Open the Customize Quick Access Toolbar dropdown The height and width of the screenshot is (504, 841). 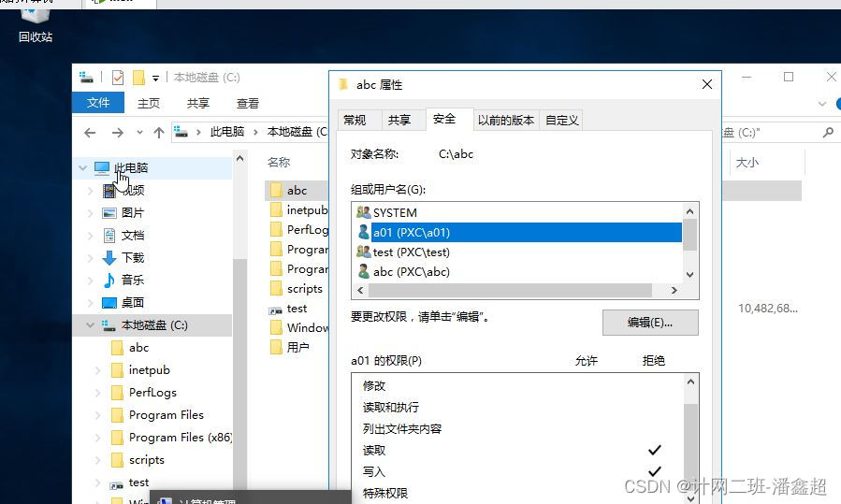tap(155, 79)
